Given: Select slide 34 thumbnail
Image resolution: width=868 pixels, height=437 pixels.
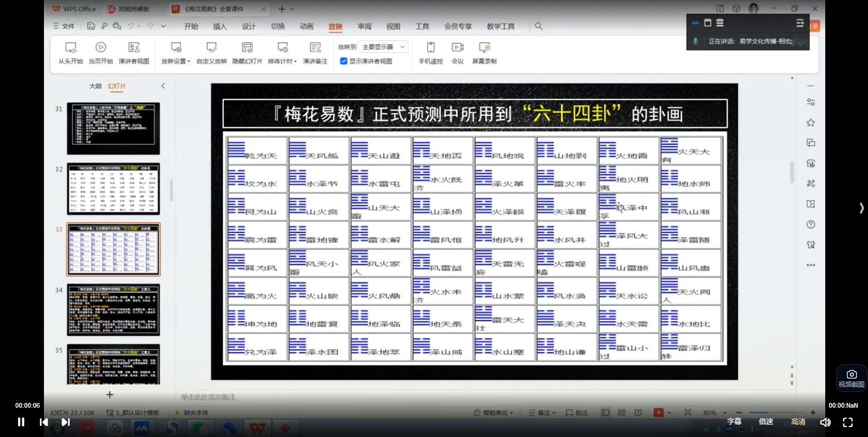Looking at the screenshot, I should pos(113,310).
